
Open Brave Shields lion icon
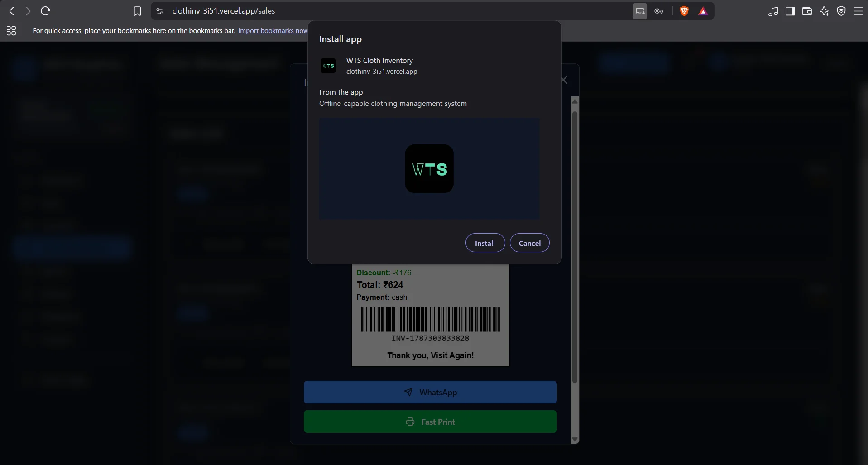coord(684,11)
